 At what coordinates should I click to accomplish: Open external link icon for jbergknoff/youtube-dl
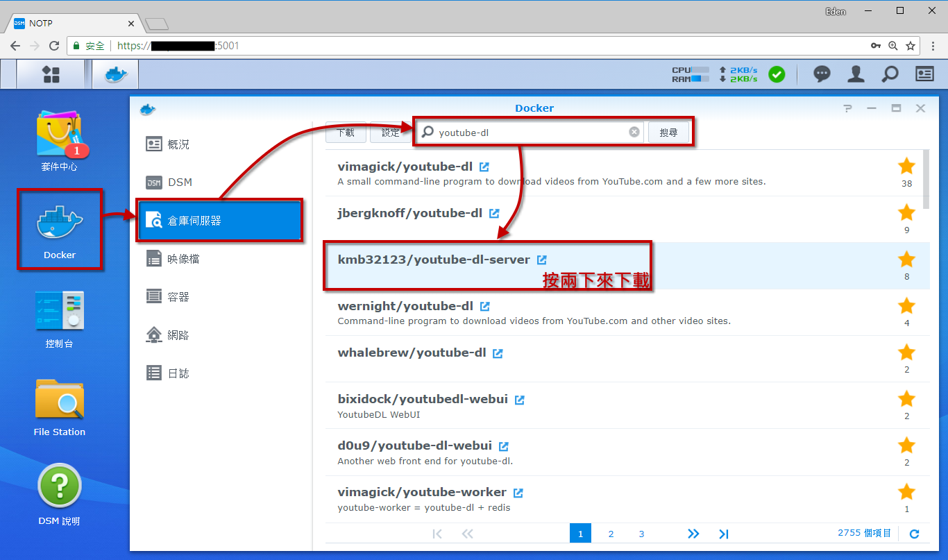494,213
